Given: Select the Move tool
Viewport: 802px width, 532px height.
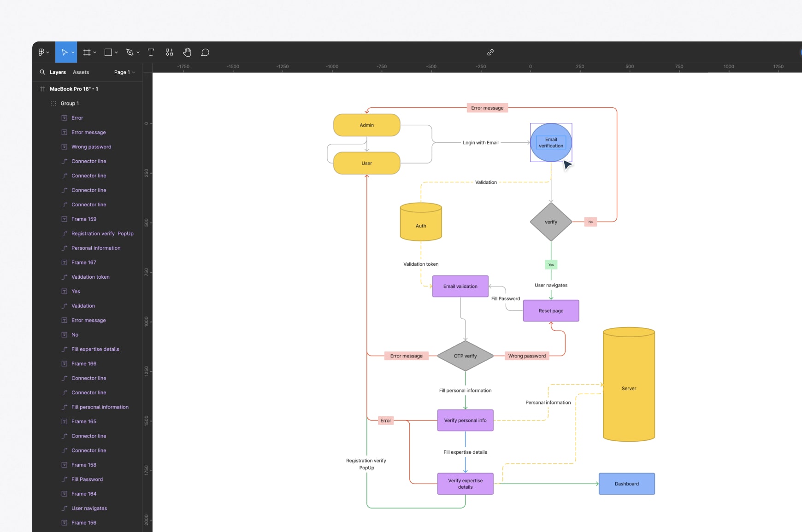Looking at the screenshot, I should pyautogui.click(x=64, y=53).
